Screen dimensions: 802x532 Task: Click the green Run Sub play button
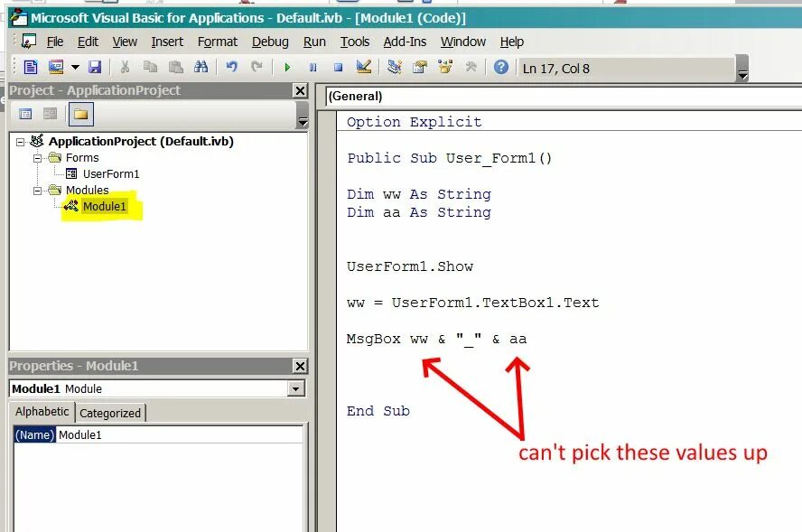287,67
